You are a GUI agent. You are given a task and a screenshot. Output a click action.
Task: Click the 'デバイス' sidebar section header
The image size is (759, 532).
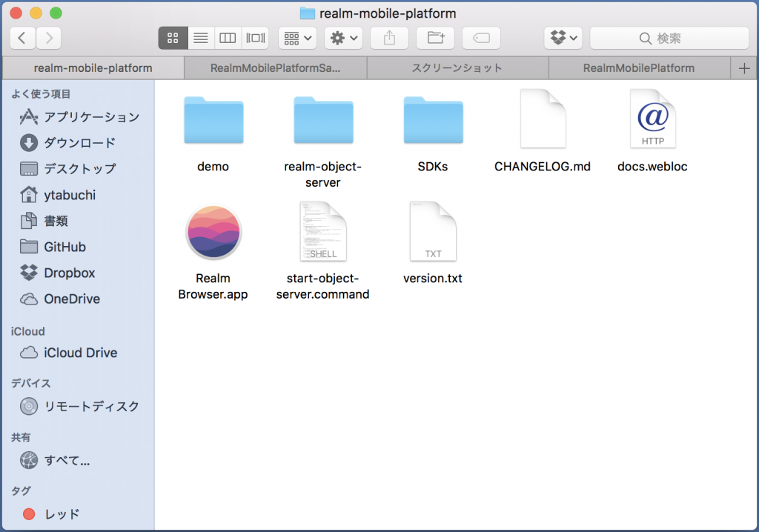[x=30, y=383]
